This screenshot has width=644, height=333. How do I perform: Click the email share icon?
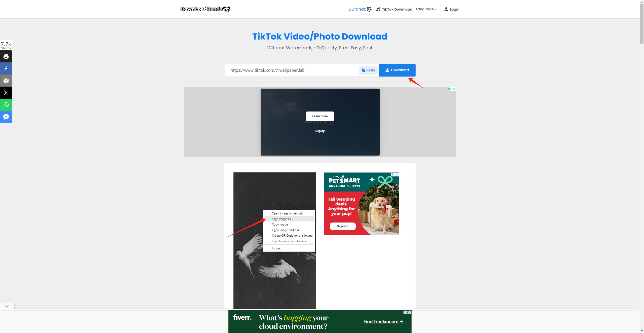[x=6, y=80]
